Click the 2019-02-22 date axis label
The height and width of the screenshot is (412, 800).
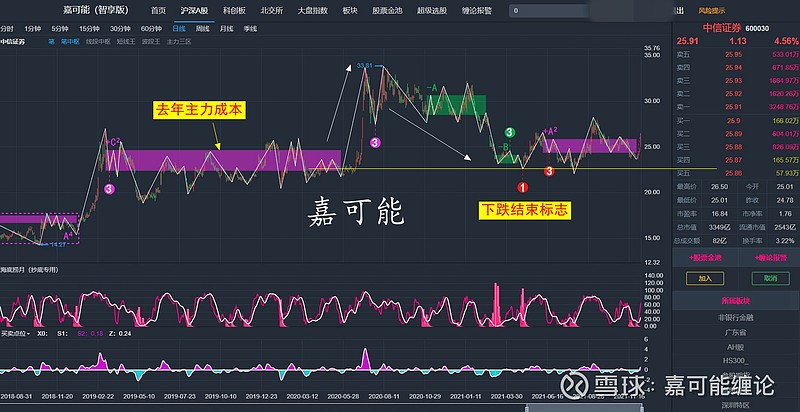coord(98,396)
